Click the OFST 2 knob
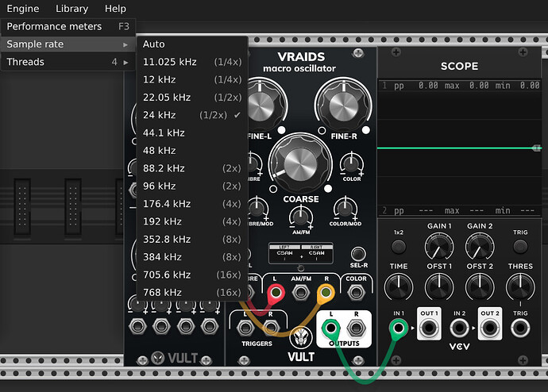The image size is (548, 392). 480,287
